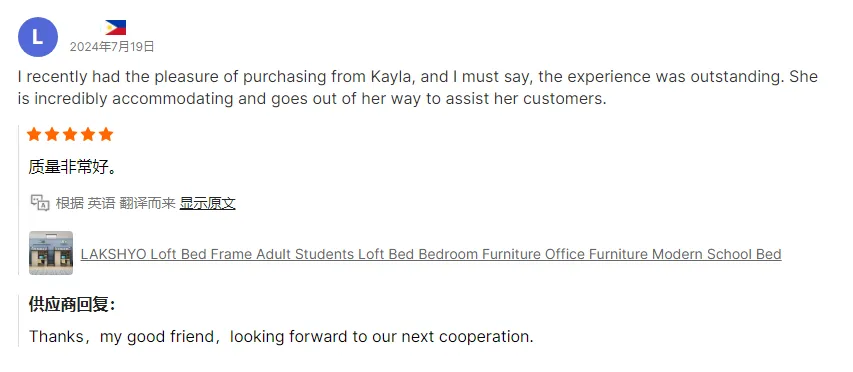Click the 供应商回复: heading
The height and width of the screenshot is (372, 853).
pyautogui.click(x=72, y=305)
